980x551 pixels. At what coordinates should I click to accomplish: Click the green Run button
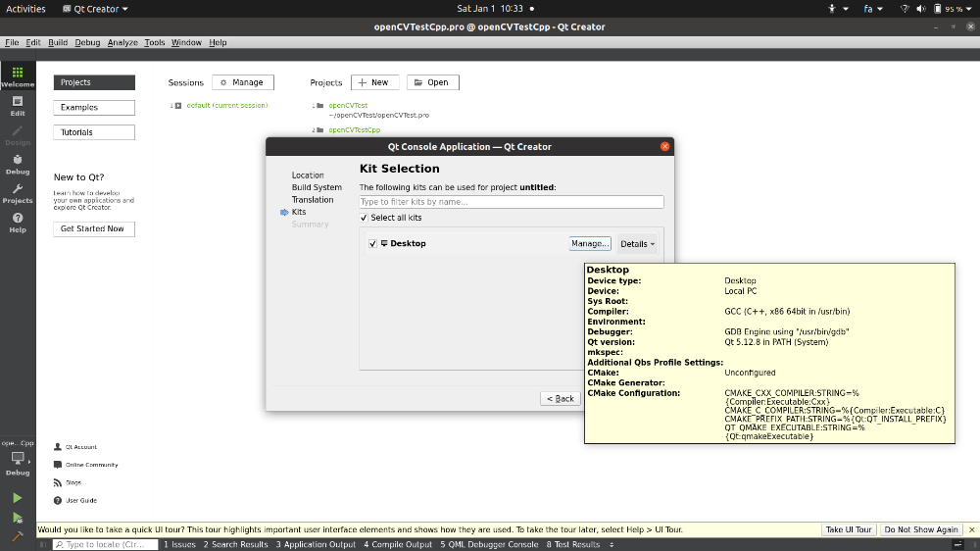coord(18,498)
